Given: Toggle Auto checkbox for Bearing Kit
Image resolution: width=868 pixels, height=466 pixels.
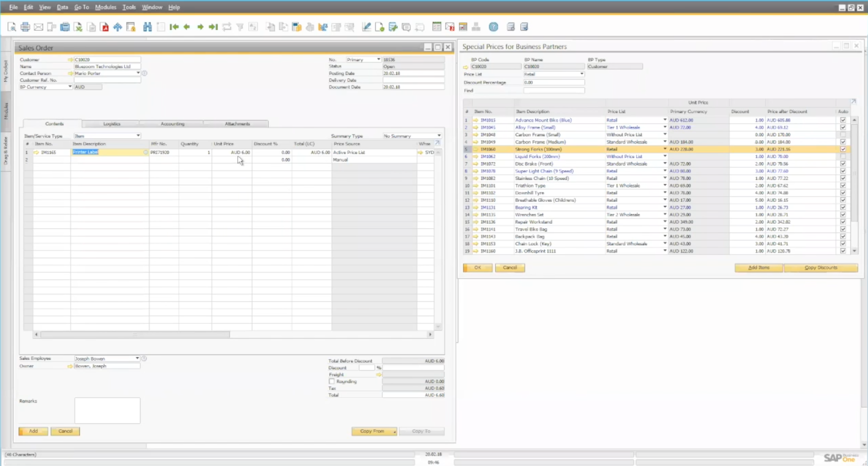Looking at the screenshot, I should pos(843,207).
